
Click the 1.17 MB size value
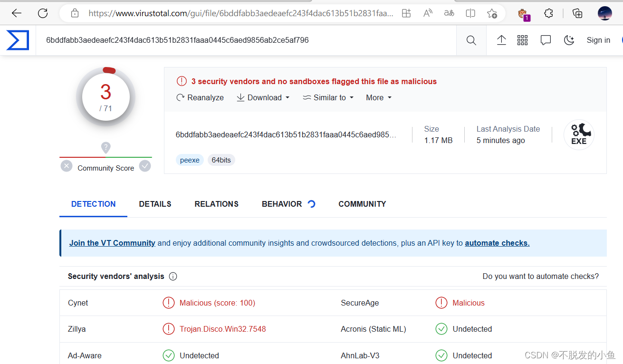point(438,140)
